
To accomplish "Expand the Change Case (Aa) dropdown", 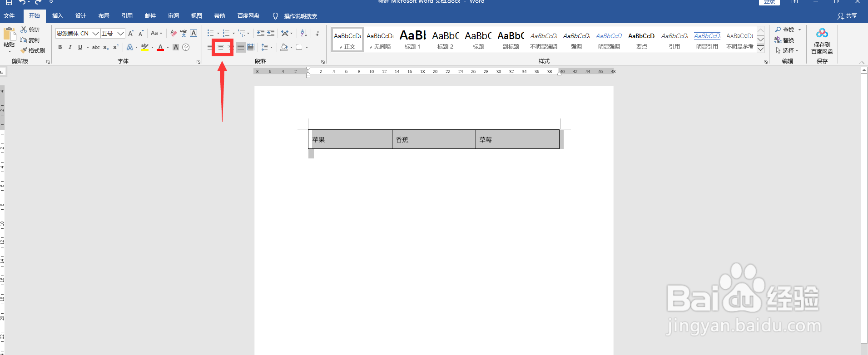I will 156,33.
